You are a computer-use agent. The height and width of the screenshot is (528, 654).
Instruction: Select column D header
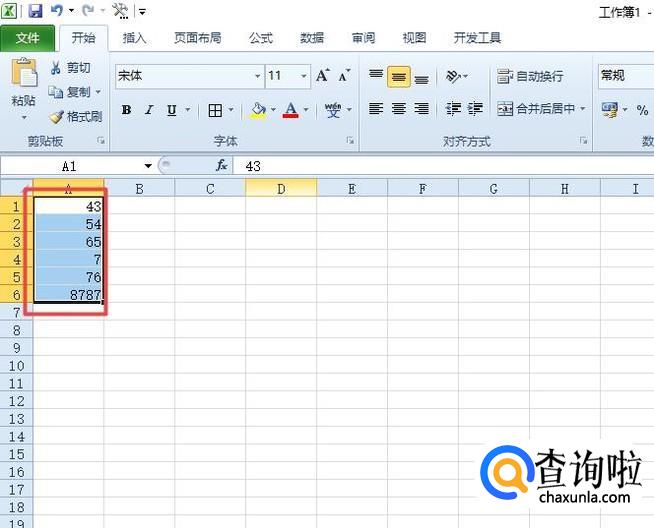coord(281,189)
